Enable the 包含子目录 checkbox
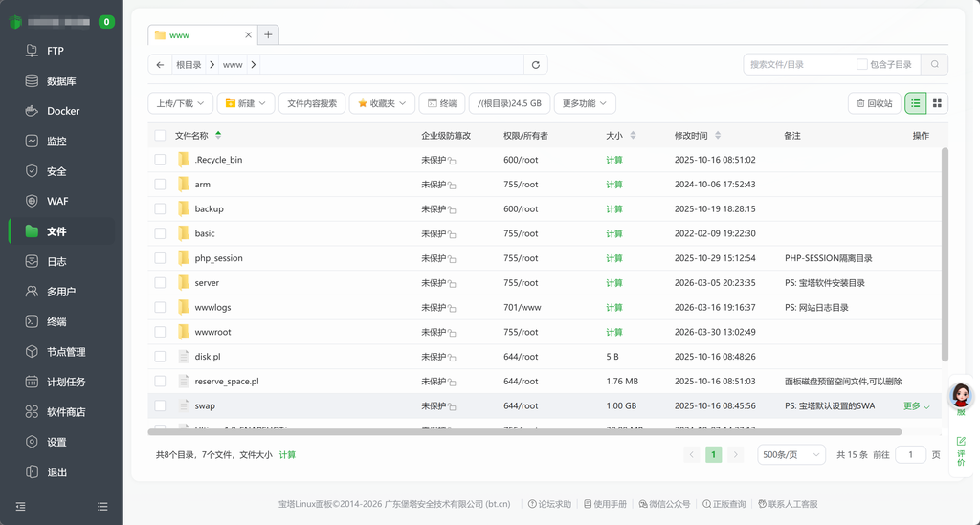 pyautogui.click(x=862, y=64)
